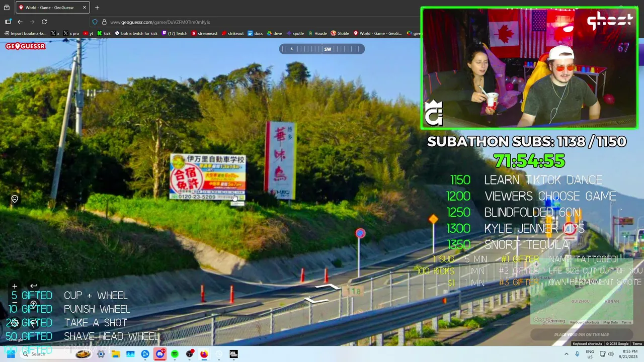
Task: Zoom out the Street View panorama
Action: click(15, 302)
